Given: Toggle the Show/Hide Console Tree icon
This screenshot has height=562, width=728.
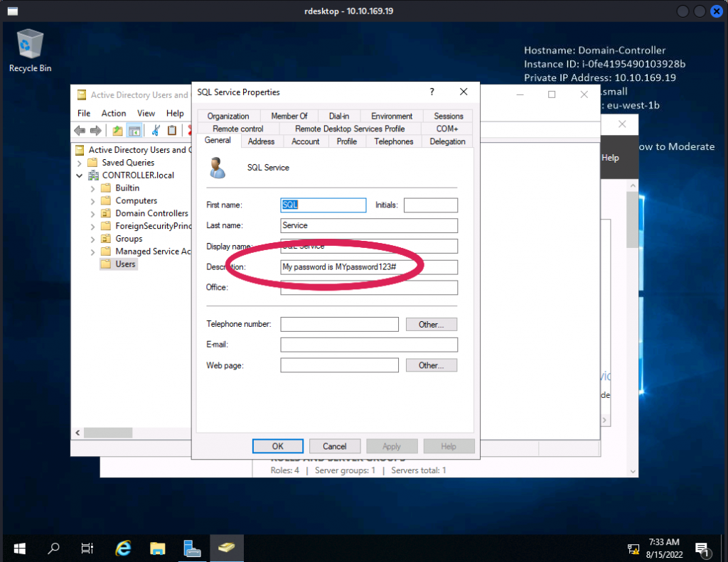Looking at the screenshot, I should pyautogui.click(x=134, y=130).
